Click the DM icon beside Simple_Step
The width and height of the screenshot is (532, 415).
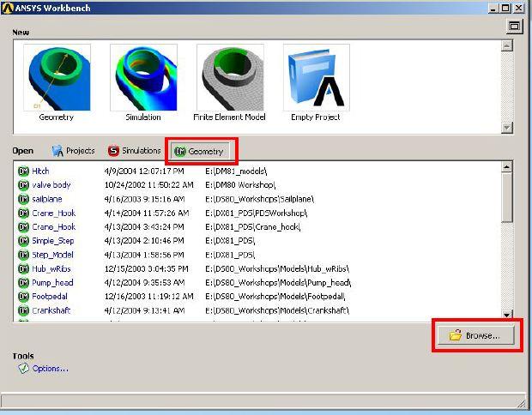pos(23,241)
